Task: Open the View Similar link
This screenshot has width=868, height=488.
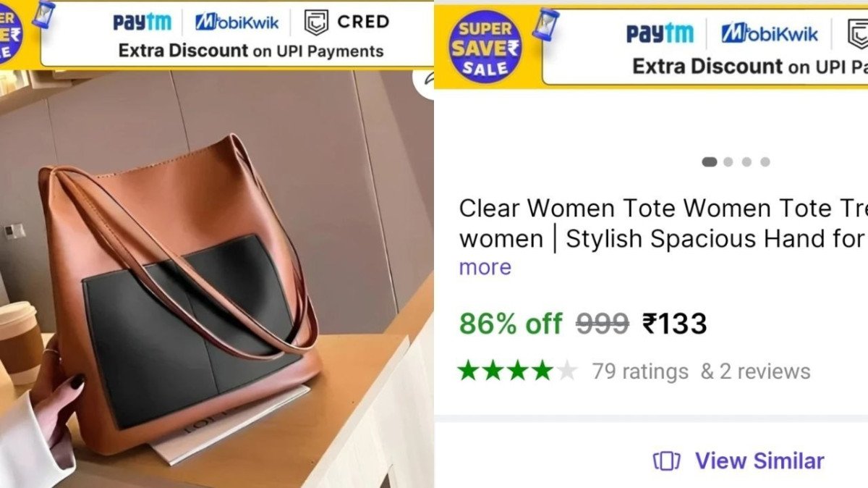Action: (x=759, y=460)
